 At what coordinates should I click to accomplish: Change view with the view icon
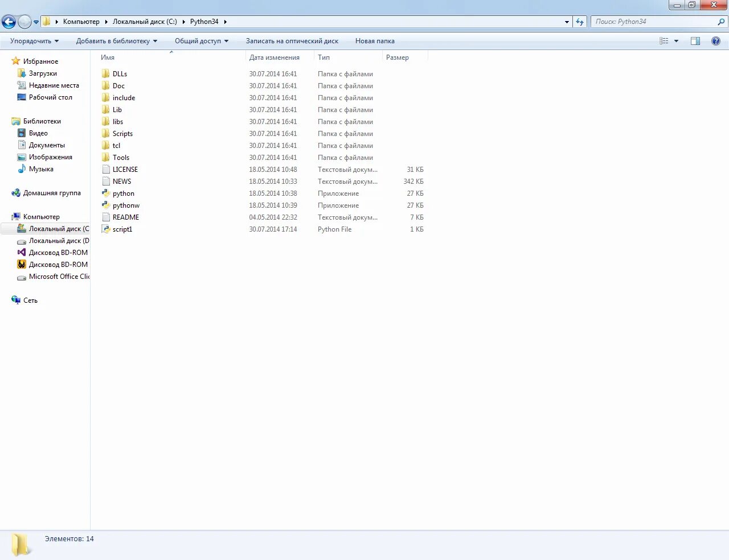pyautogui.click(x=664, y=41)
